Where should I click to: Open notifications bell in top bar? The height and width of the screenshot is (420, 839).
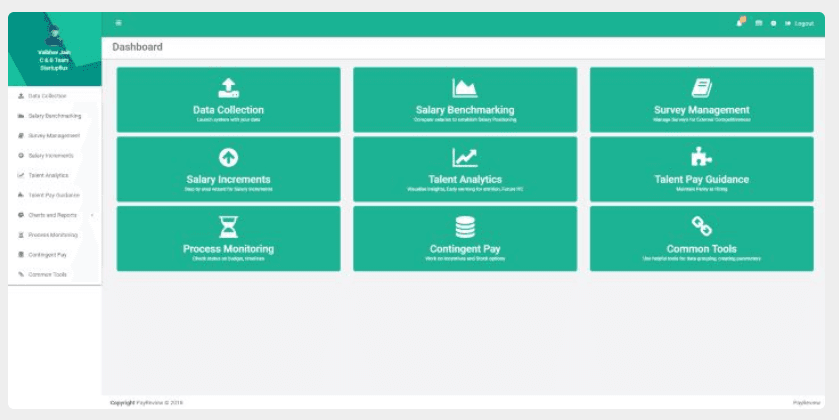coord(739,23)
